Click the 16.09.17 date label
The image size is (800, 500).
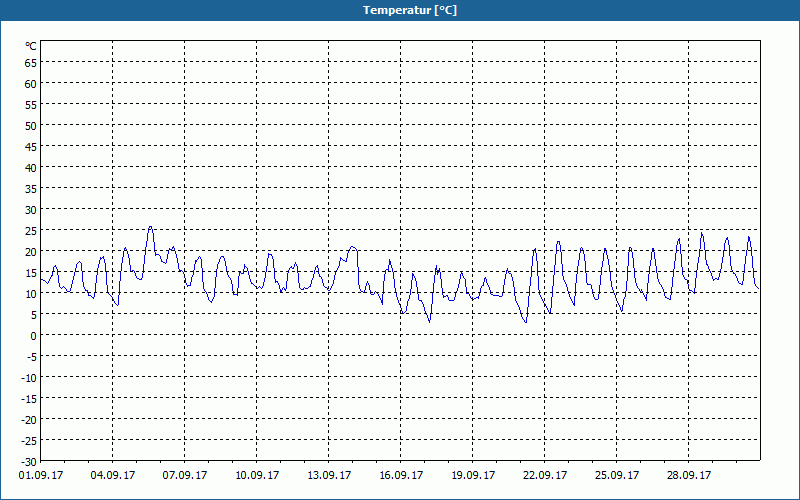pos(401,475)
